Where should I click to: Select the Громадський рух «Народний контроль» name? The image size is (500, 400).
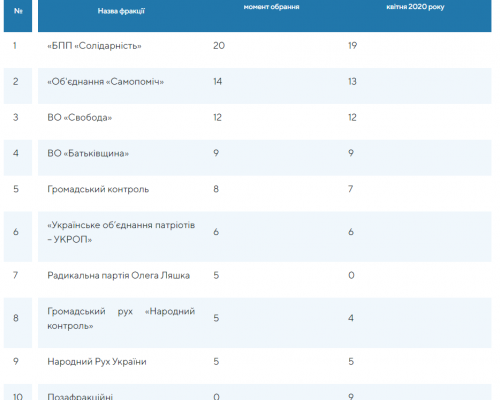click(x=121, y=318)
